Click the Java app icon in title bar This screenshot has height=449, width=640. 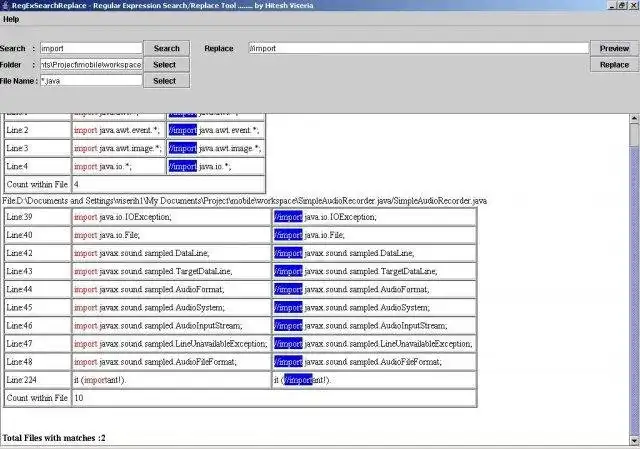click(x=5, y=5)
